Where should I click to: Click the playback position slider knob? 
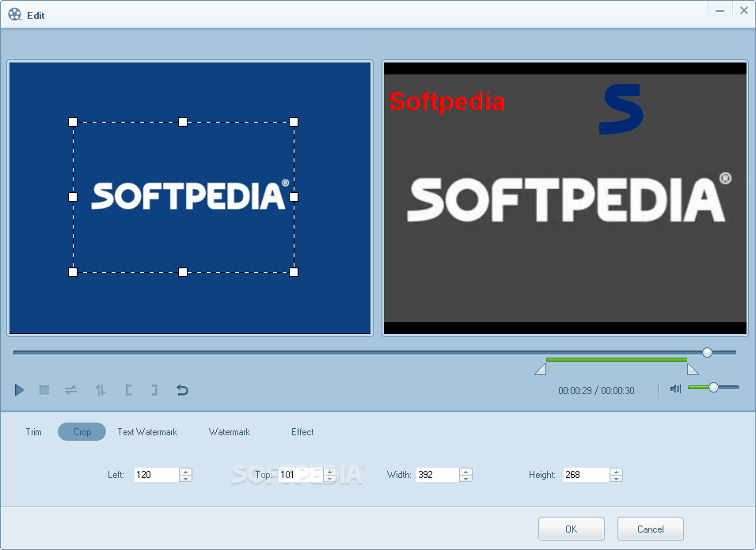(707, 352)
